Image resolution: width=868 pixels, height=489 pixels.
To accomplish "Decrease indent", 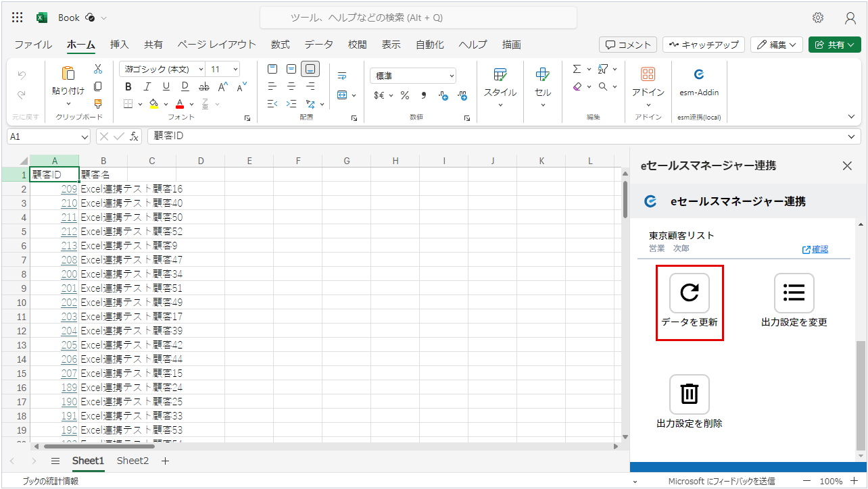I will click(x=272, y=104).
